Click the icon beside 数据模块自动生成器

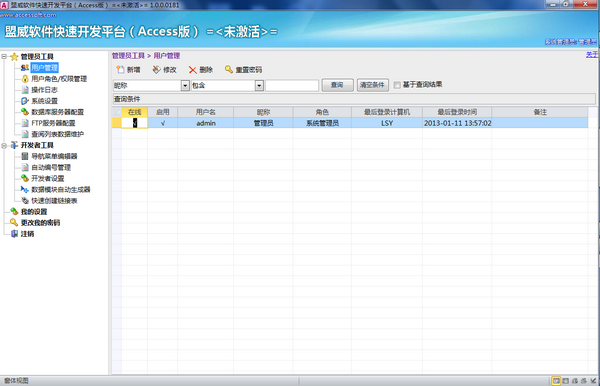pyautogui.click(x=25, y=189)
